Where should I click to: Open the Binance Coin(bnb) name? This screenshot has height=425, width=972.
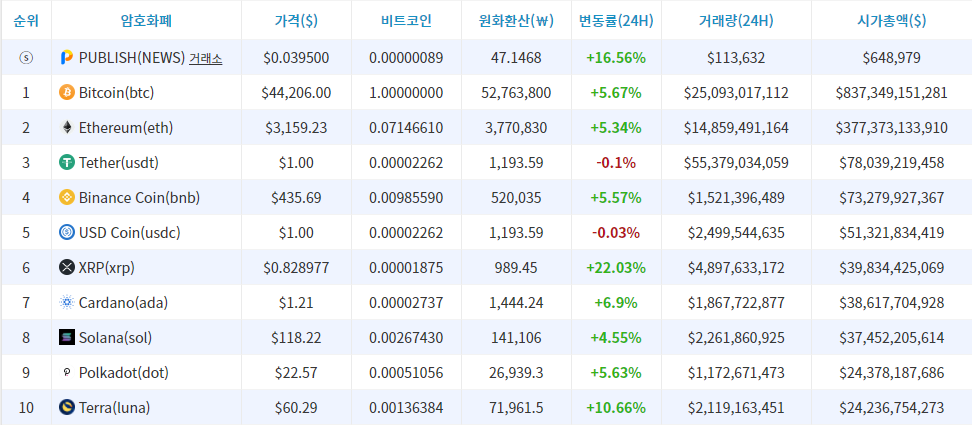click(139, 198)
